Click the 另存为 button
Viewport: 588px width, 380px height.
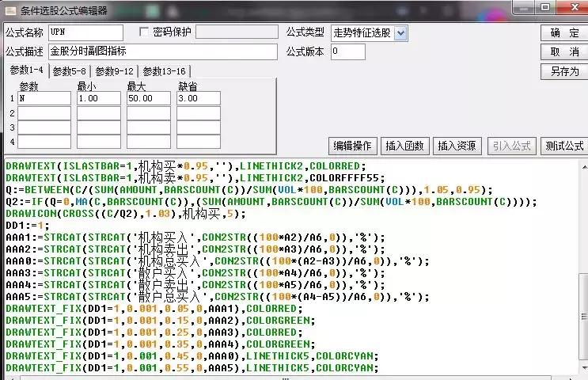[x=564, y=71]
